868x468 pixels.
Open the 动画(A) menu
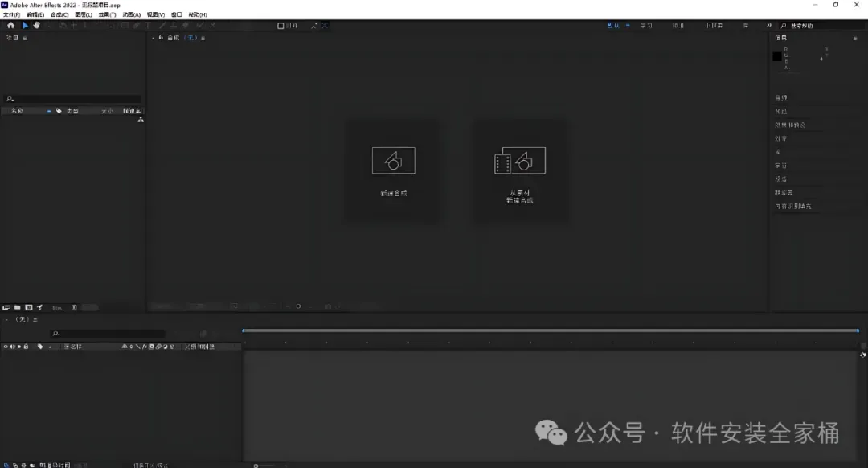point(131,14)
